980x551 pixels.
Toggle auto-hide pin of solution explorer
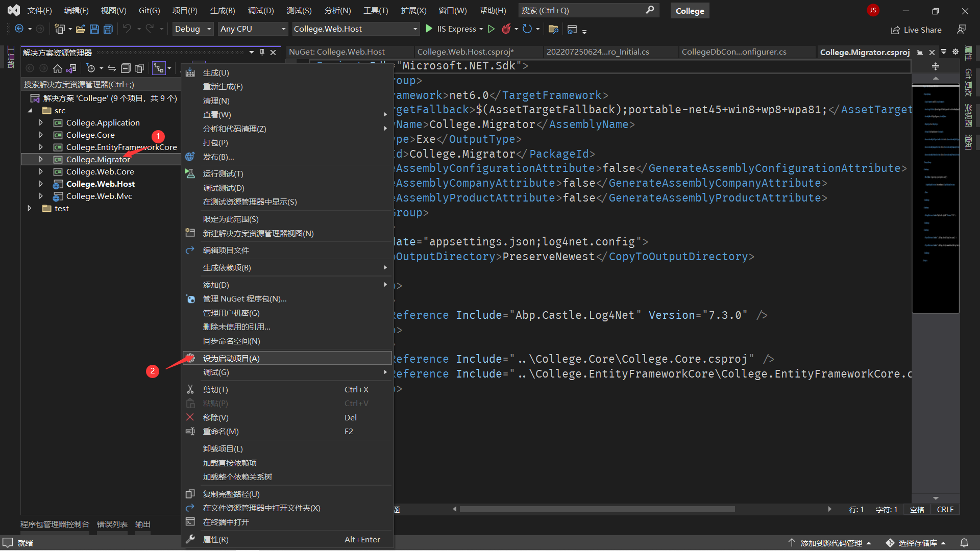(x=262, y=53)
